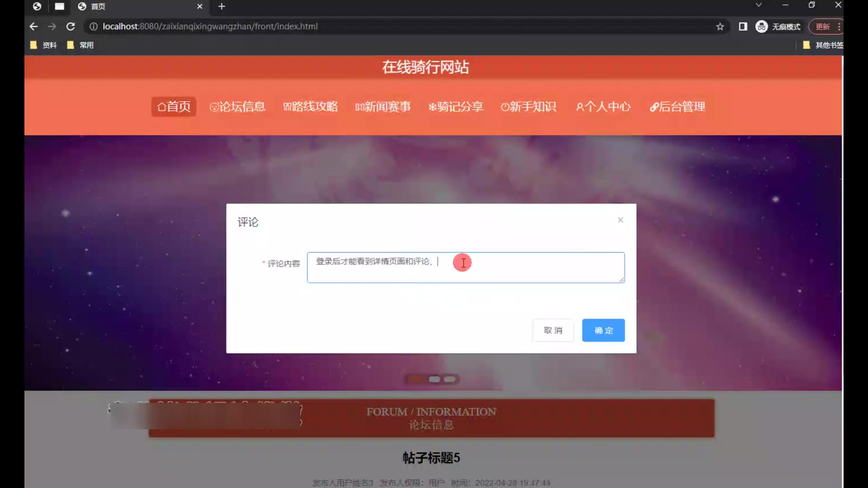Image resolution: width=868 pixels, height=488 pixels.
Task: Open the side panel icon
Action: click(x=743, y=27)
